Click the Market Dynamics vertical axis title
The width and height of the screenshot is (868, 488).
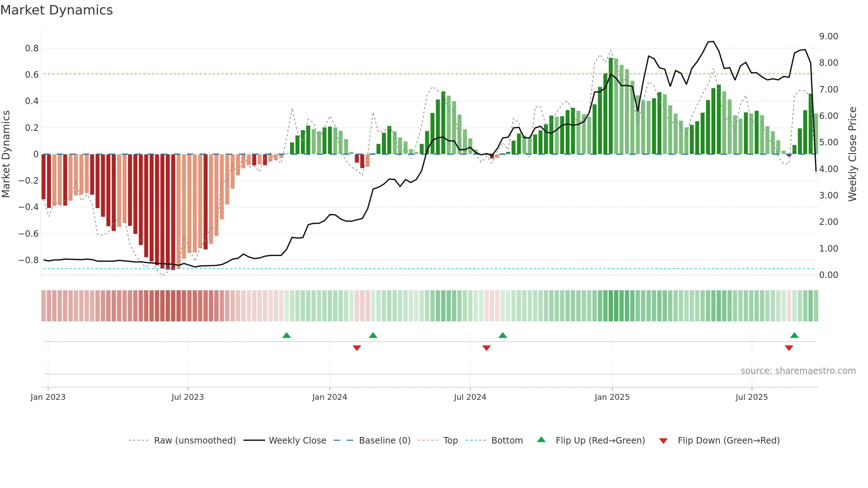click(x=6, y=154)
